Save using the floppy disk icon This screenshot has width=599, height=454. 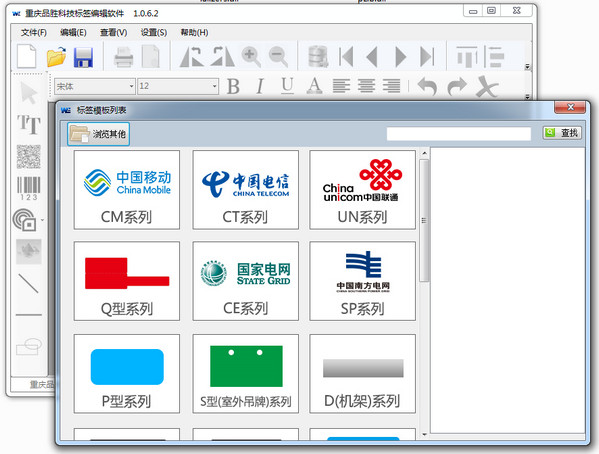pyautogui.click(x=83, y=57)
